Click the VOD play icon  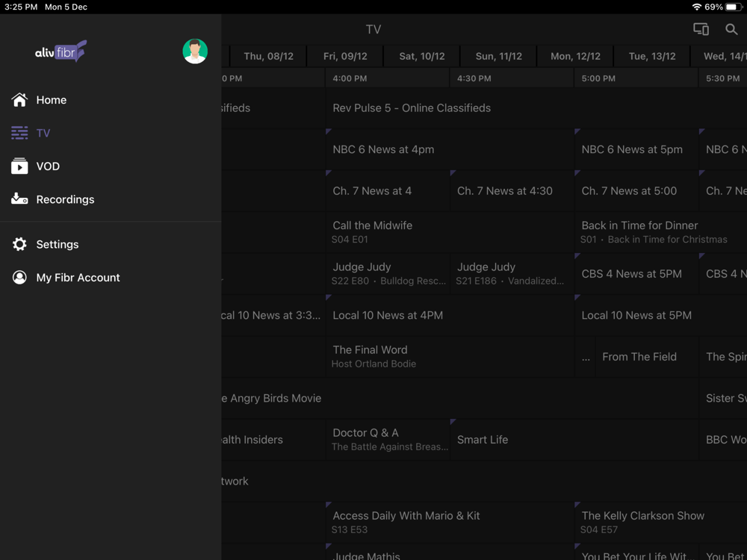pos(19,167)
